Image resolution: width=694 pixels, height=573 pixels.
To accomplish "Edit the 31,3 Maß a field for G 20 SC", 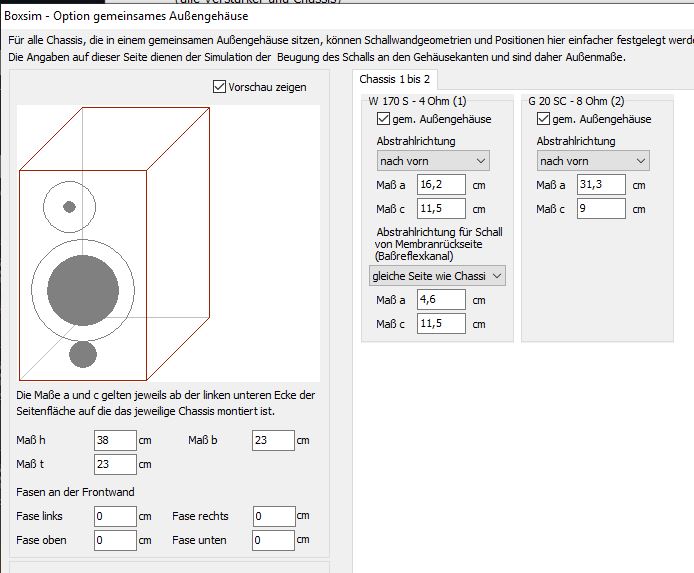I will 601,185.
